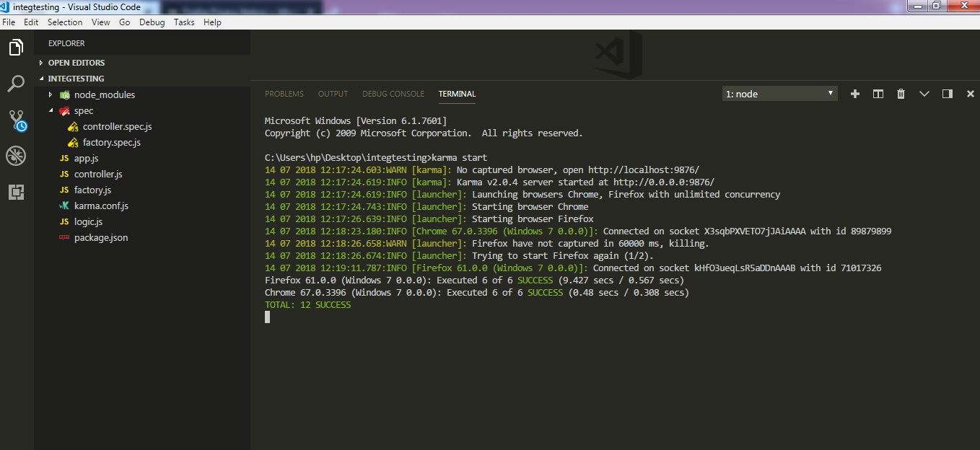Screen dimensions: 980x450
Task: Open the Edit menu
Action: pyautogui.click(x=31, y=22)
